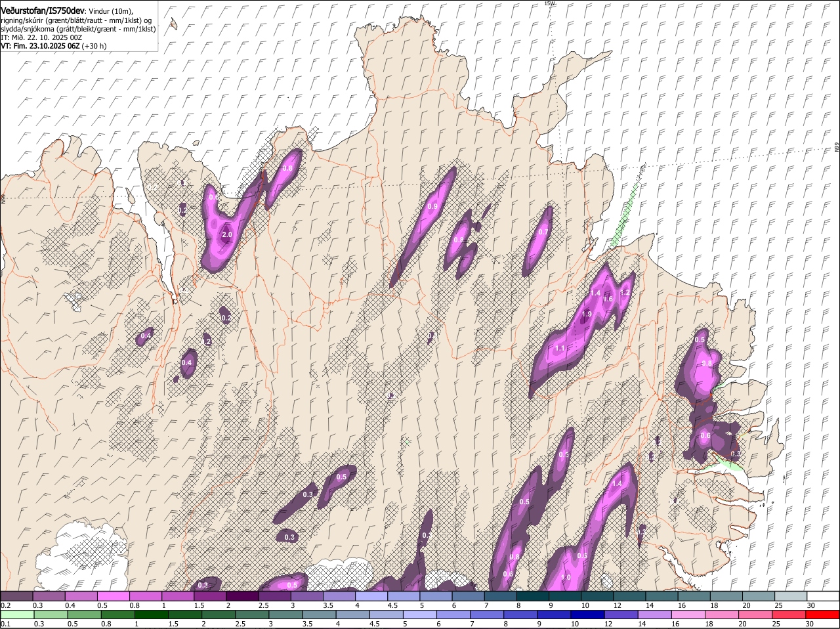Select the 1.1 precipitation value label

tap(560, 348)
